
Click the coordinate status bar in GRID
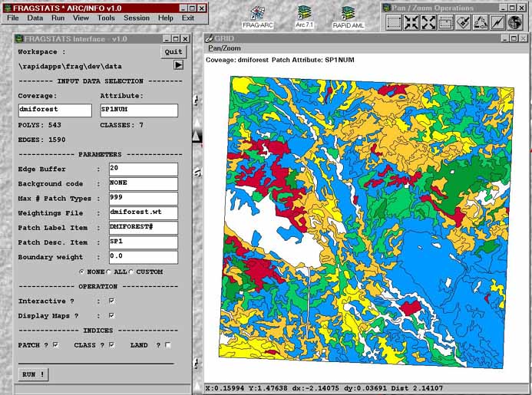pyautogui.click(x=366, y=388)
